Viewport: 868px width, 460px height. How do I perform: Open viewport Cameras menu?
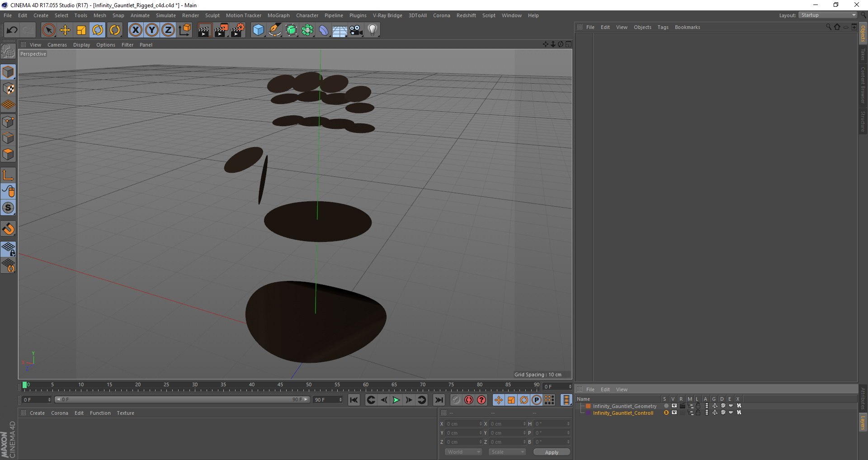tap(57, 45)
